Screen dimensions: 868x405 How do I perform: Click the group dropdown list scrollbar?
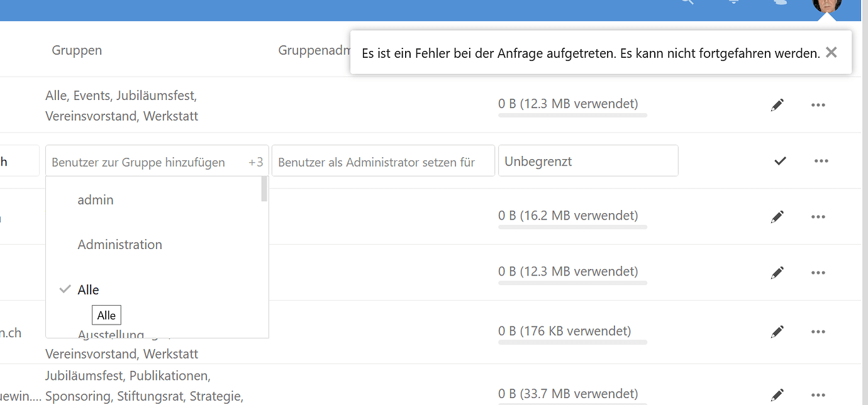(x=265, y=189)
